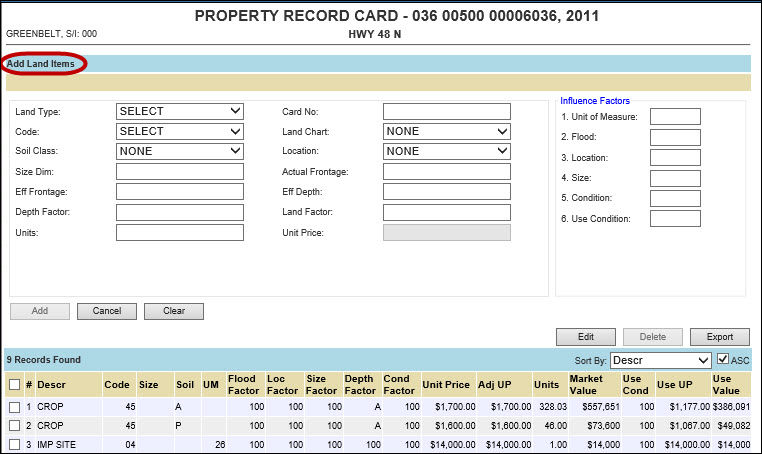Focus the Size Dim text box
Viewport: 762px width, 454px height.
tap(180, 172)
